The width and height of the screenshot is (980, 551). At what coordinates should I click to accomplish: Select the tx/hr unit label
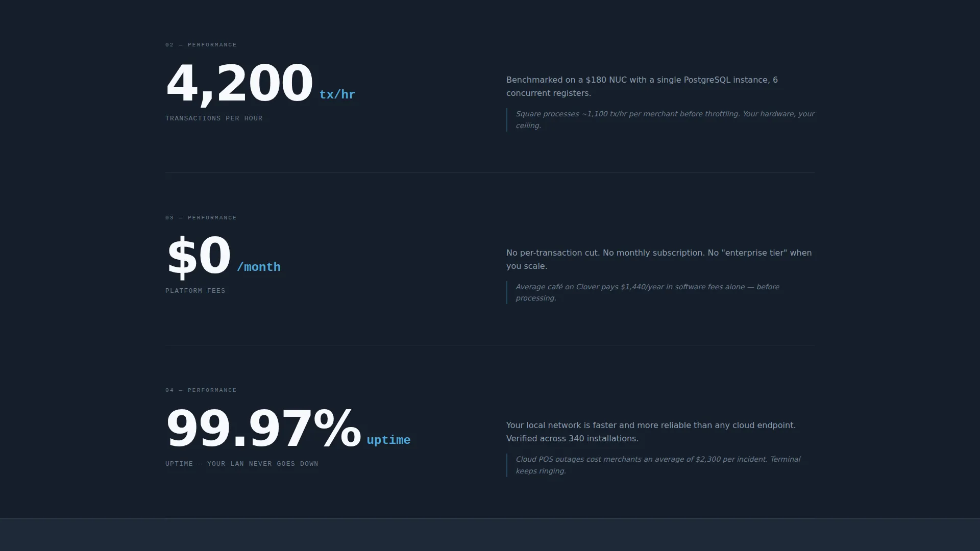pyautogui.click(x=337, y=94)
